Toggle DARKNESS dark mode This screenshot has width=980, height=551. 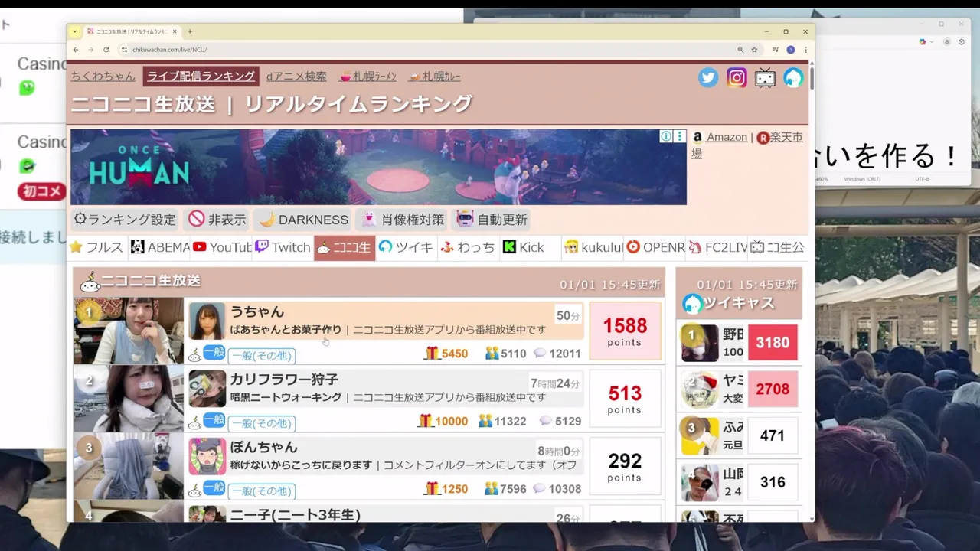point(303,220)
